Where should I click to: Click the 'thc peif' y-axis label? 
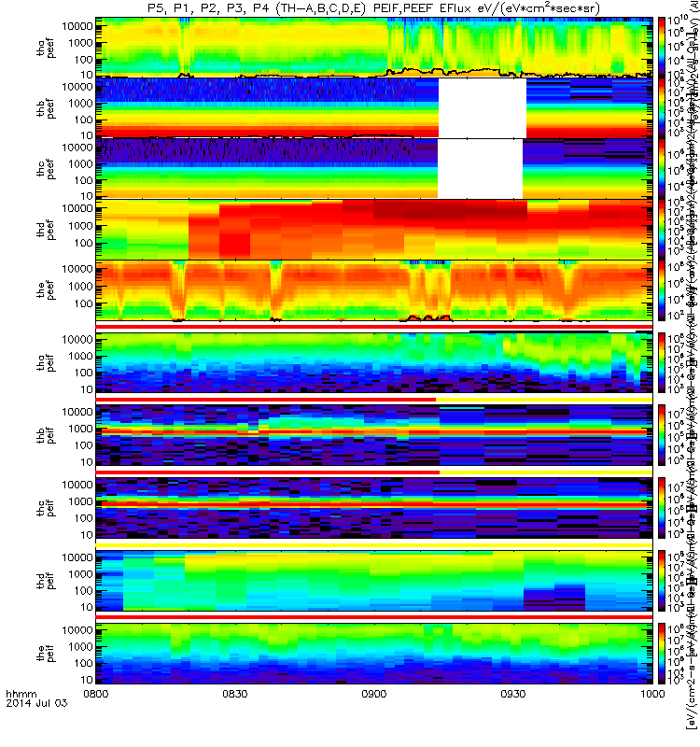click(x=46, y=508)
